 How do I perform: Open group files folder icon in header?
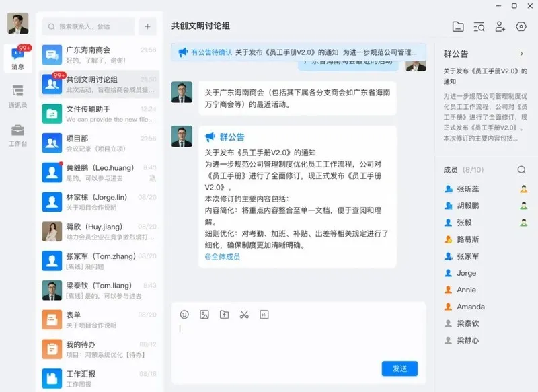[458, 26]
